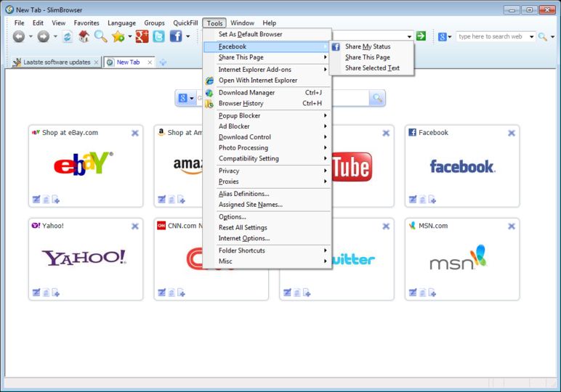Image resolution: width=561 pixels, height=392 pixels.
Task: Open Options... from the Tools menu
Action: pos(267,217)
